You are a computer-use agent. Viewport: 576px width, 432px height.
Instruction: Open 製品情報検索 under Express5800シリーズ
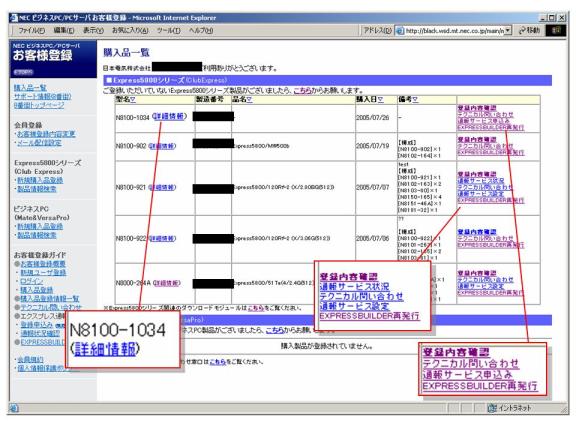point(37,189)
